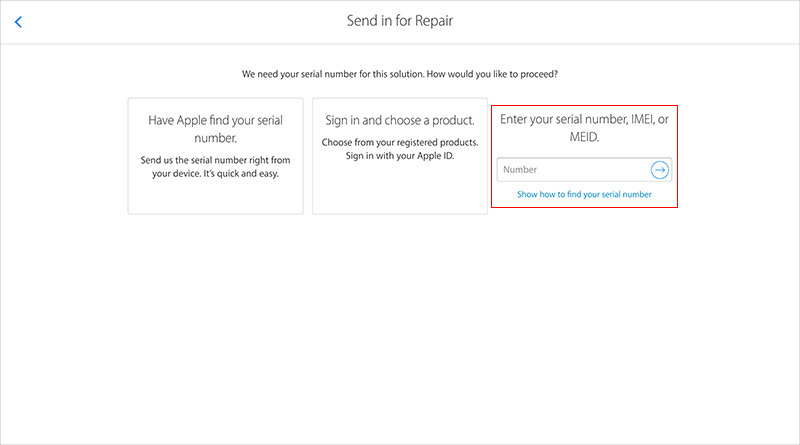Click the 'Number' placeholder text
Screen dimensions: 800x445
tap(520, 169)
